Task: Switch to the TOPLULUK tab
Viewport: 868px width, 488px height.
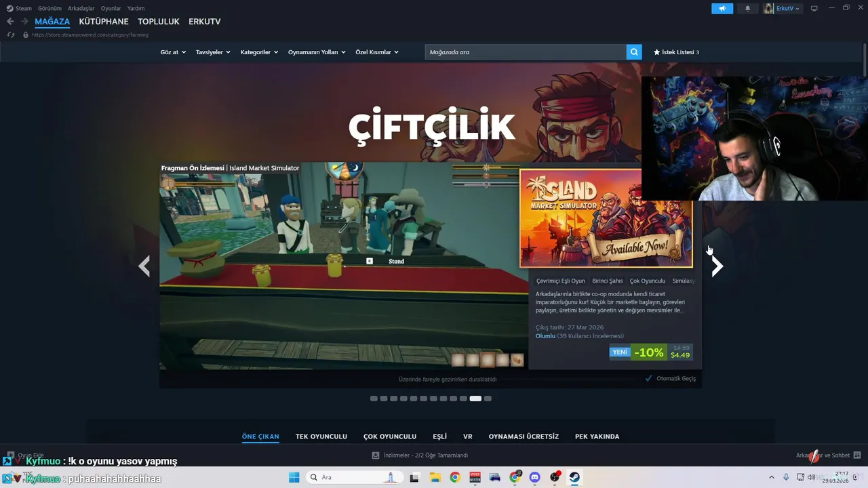Action: (x=159, y=22)
